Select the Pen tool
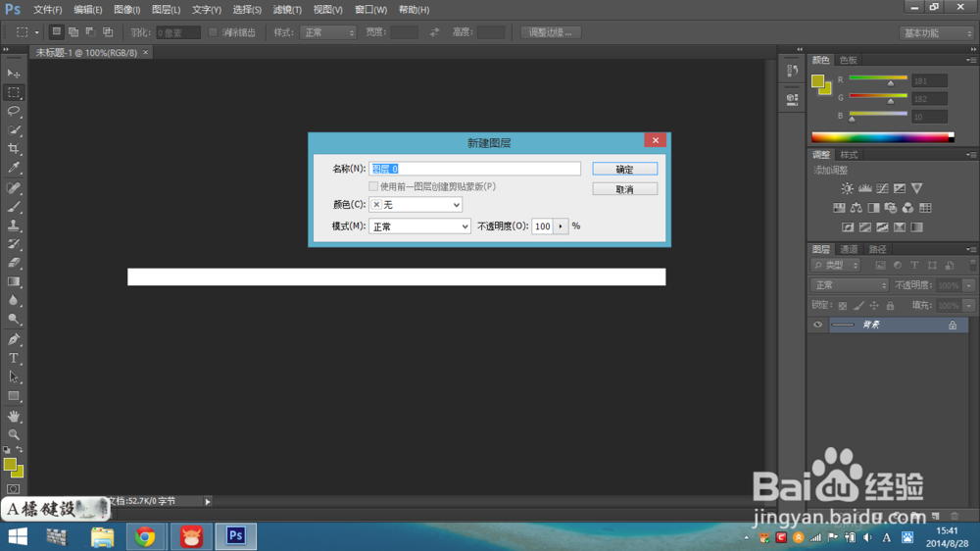 click(x=14, y=339)
